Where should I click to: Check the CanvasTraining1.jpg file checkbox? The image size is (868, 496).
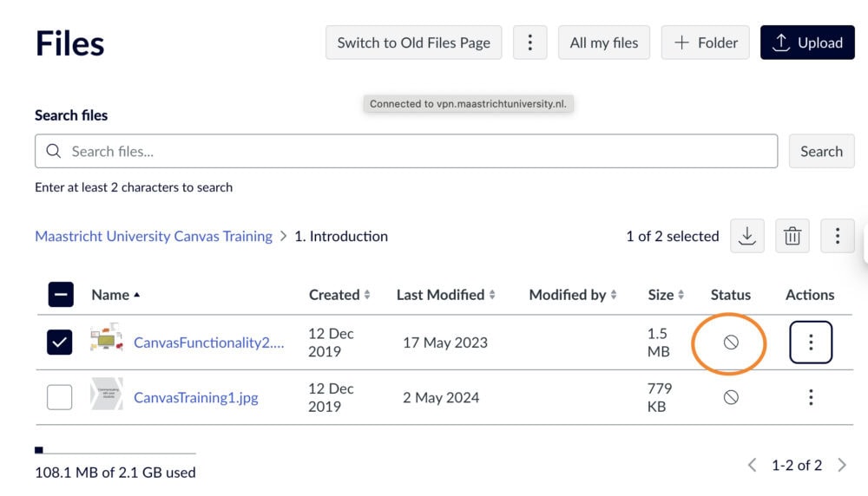coord(60,397)
